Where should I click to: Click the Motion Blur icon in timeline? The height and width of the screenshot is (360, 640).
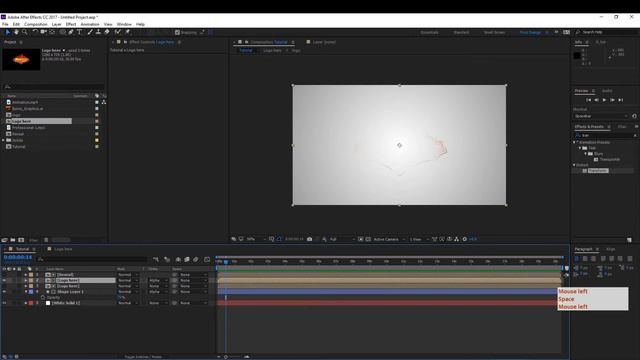196,259
